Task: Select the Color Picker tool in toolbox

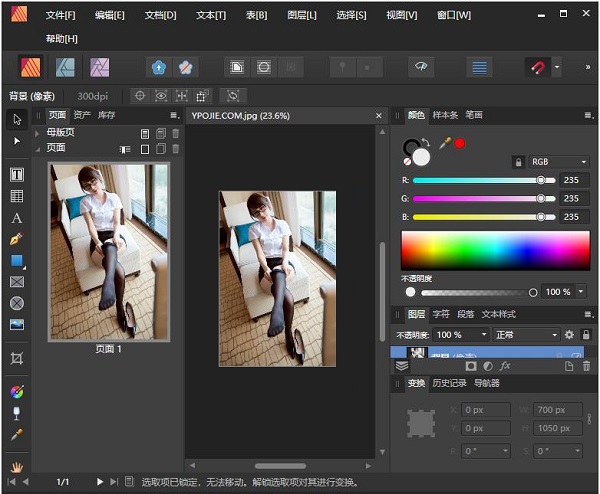Action: point(17,435)
